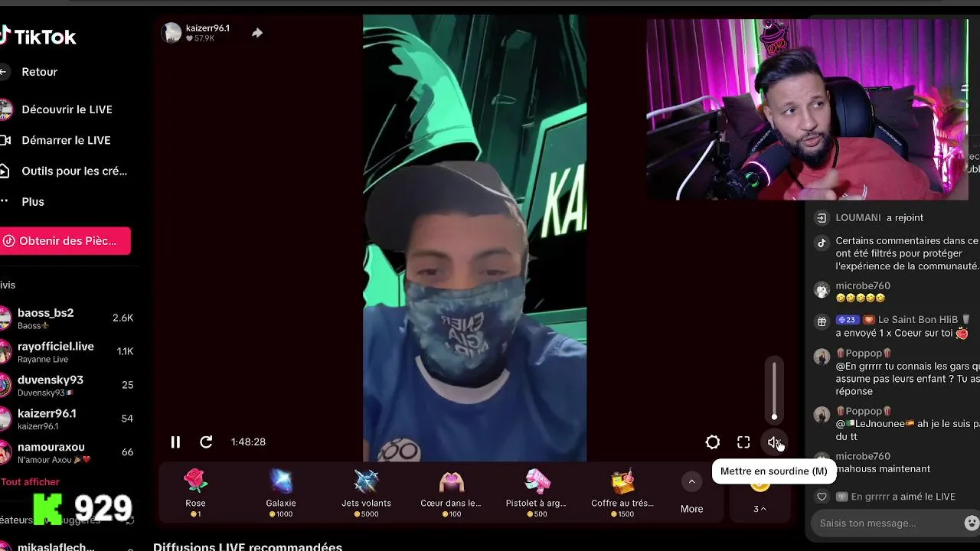Viewport: 980px width, 551px height.
Task: Send the Jets volants gift
Action: point(366,492)
